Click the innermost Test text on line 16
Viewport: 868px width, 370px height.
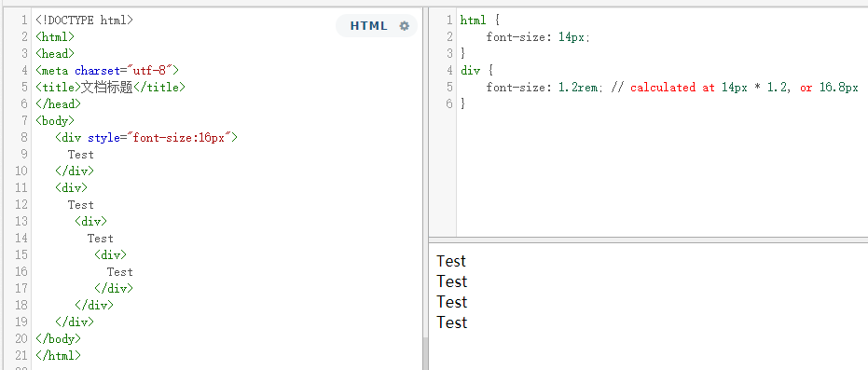[x=120, y=272]
